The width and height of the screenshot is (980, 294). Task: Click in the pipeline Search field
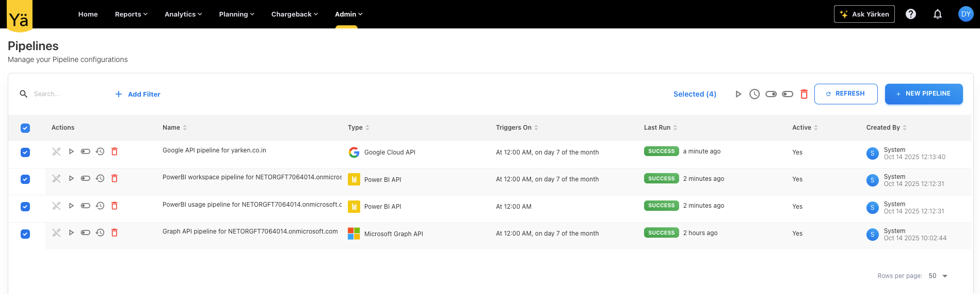point(67,94)
